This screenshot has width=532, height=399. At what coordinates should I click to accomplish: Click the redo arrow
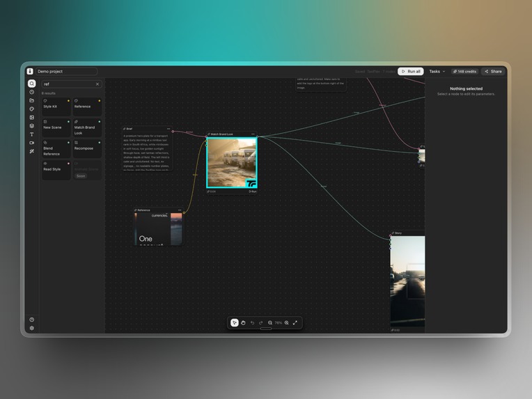pyautogui.click(x=261, y=322)
